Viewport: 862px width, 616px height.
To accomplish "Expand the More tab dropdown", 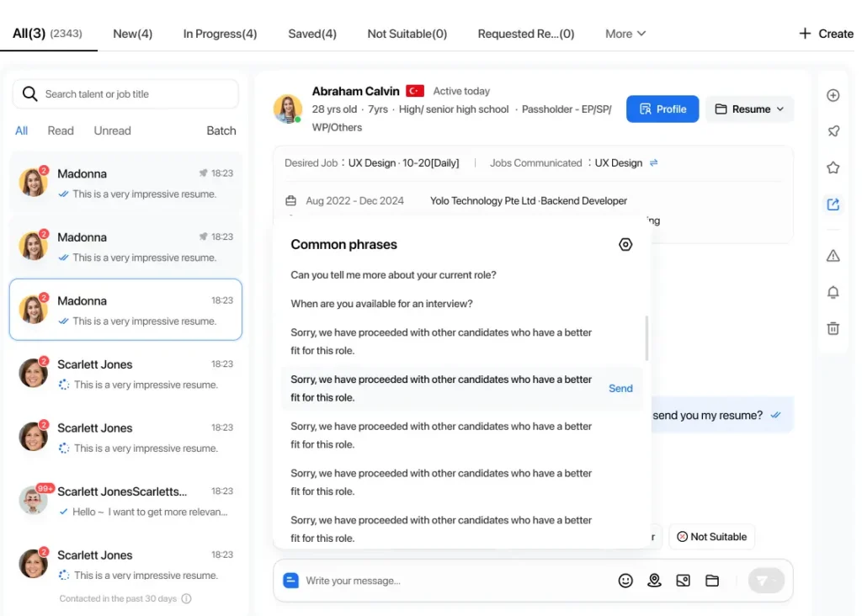I will tap(625, 34).
